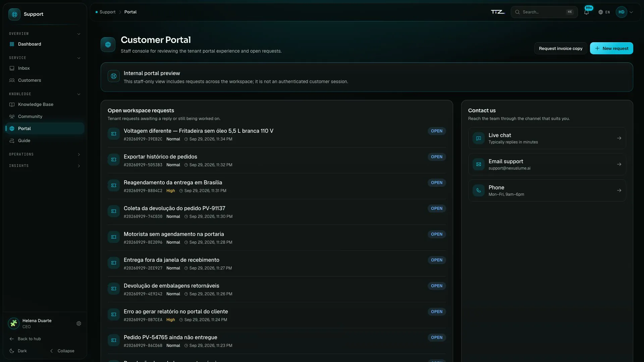Image resolution: width=644 pixels, height=362 pixels.
Task: Click ticket icon for Exportar histórico request
Action: click(x=114, y=160)
